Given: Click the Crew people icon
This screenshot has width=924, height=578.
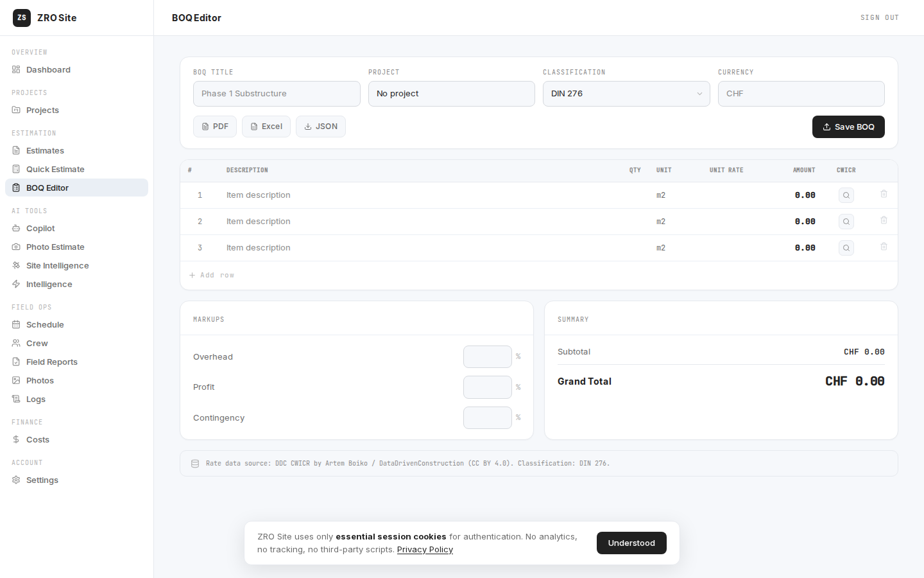Looking at the screenshot, I should pyautogui.click(x=16, y=343).
